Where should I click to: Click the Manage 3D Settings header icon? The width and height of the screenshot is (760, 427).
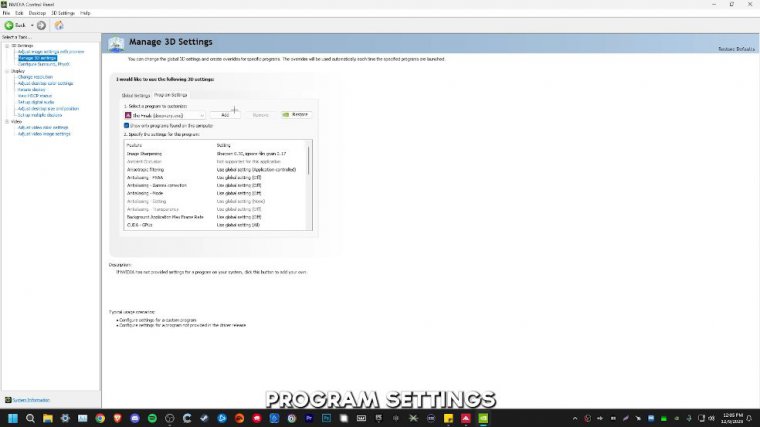117,45
